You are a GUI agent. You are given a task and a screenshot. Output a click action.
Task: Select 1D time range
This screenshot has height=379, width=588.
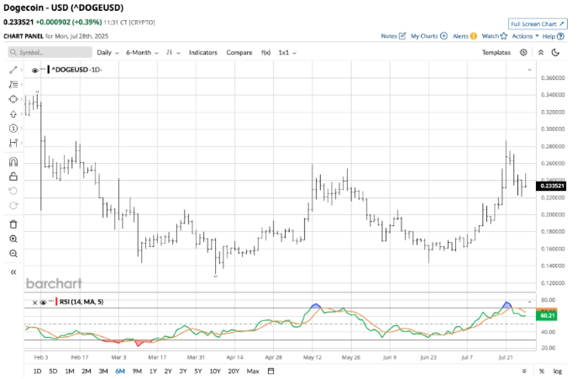point(37,371)
